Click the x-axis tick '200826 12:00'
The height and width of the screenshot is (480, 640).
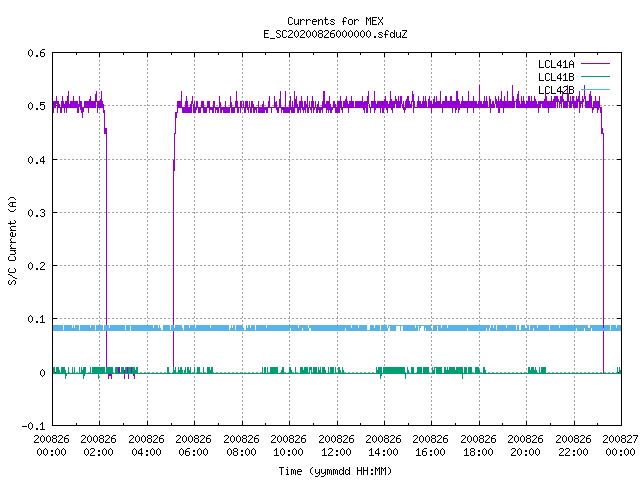[x=337, y=446]
